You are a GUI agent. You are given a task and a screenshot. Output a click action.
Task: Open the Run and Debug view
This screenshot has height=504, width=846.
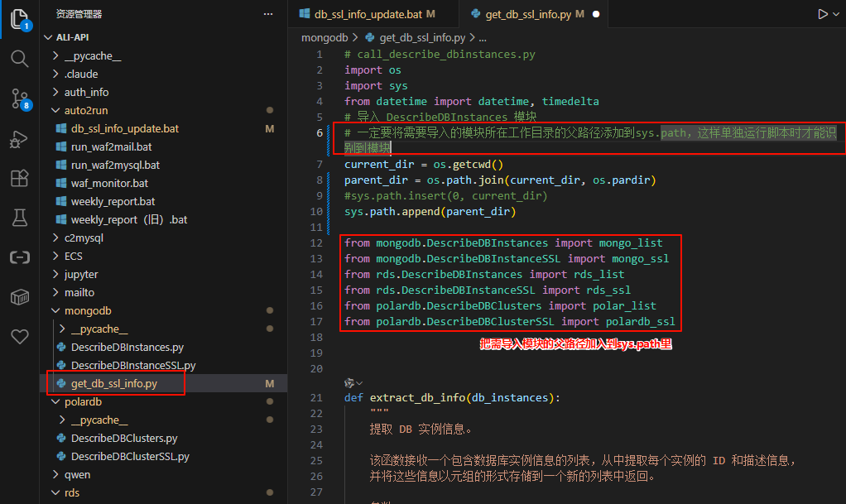click(19, 139)
